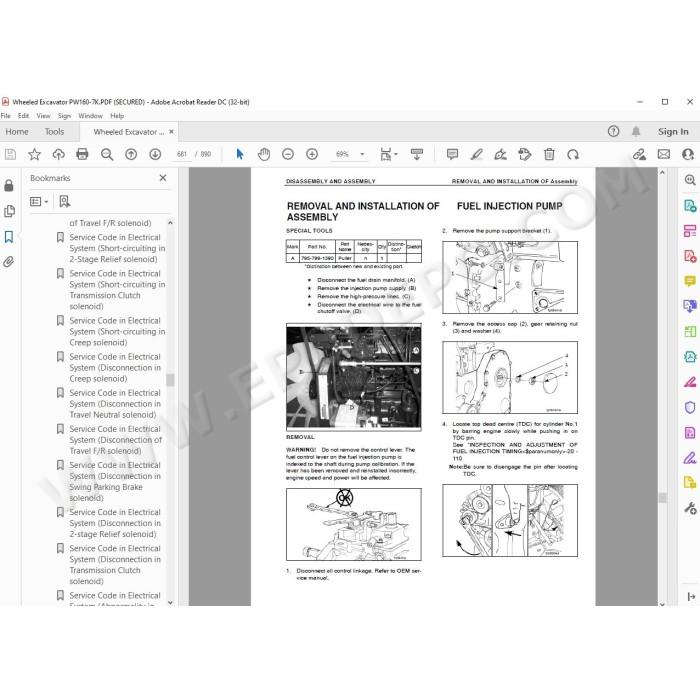Screen dimensions: 700x700
Task: Zoom out with minus circle icon
Action: (x=288, y=154)
